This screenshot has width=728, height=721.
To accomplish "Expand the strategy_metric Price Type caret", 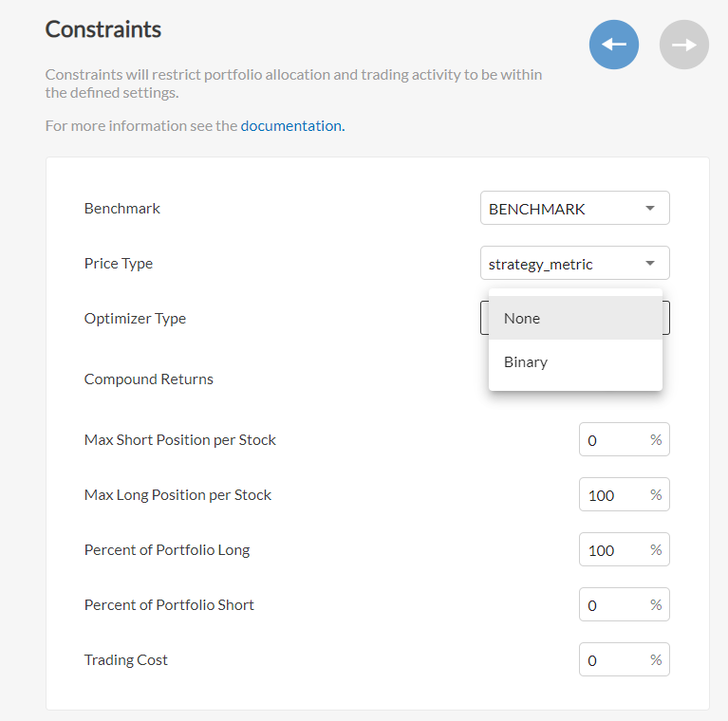I will click(x=650, y=263).
